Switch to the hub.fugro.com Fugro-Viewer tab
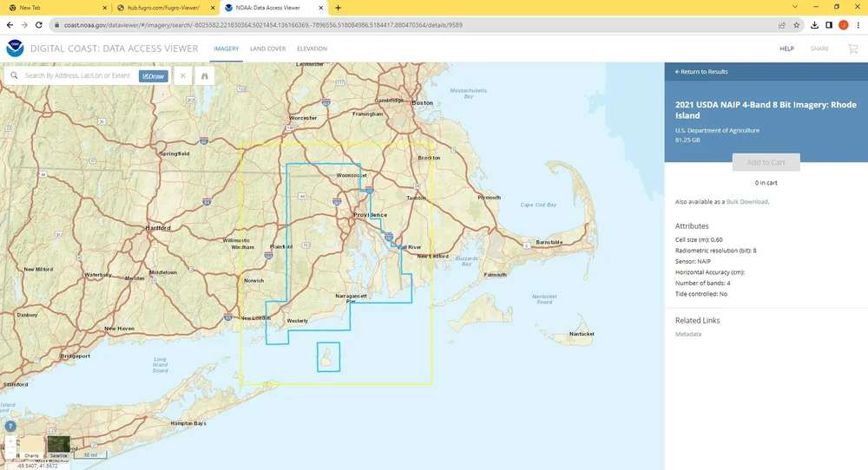Screen dimensions: 868x470 [165, 8]
